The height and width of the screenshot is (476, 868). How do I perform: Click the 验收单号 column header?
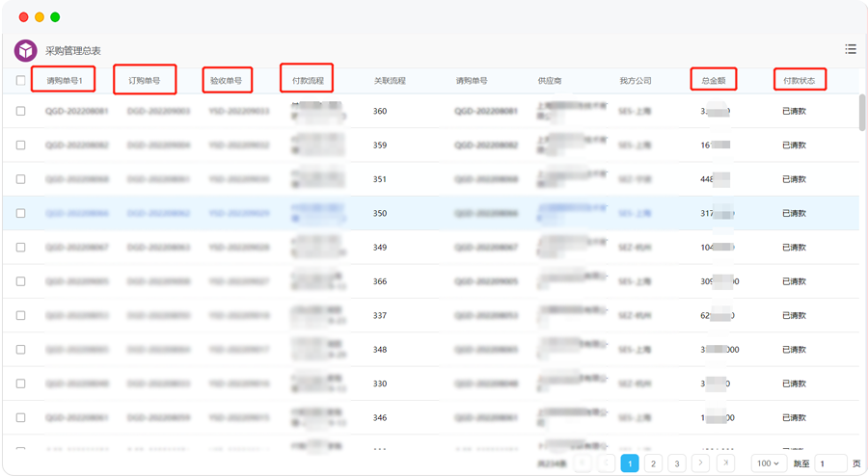pyautogui.click(x=227, y=81)
